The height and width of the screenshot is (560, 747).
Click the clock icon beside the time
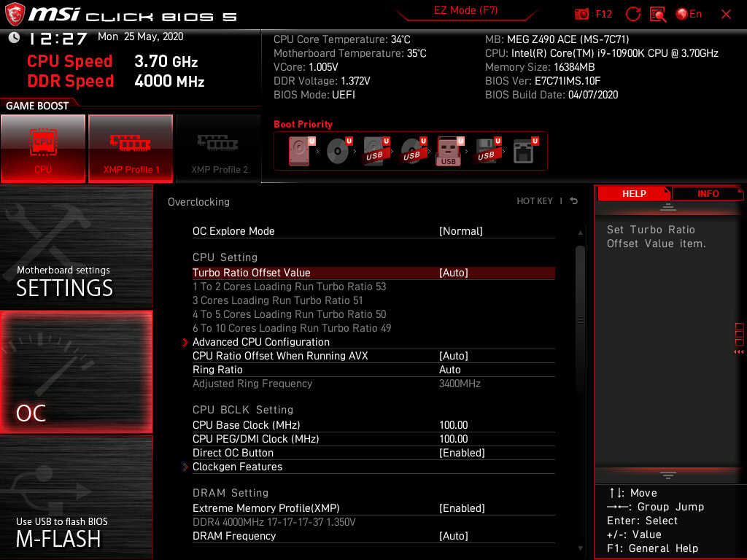15,38
